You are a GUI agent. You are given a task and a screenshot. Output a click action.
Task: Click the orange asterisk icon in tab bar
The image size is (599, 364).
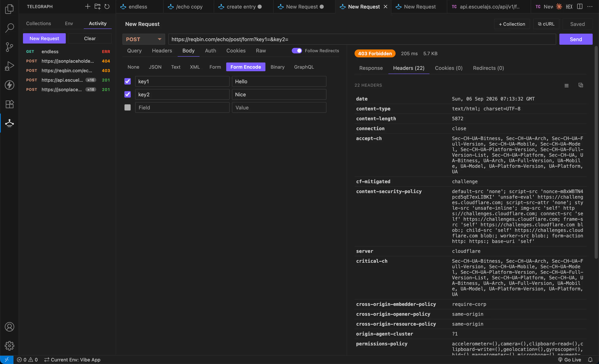(559, 7)
